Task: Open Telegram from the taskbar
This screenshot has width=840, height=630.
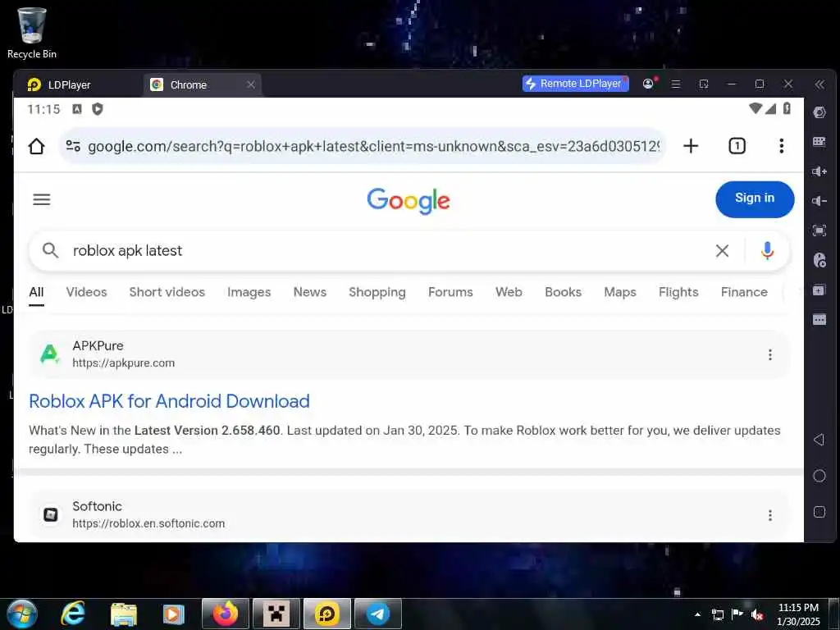Action: click(x=377, y=614)
